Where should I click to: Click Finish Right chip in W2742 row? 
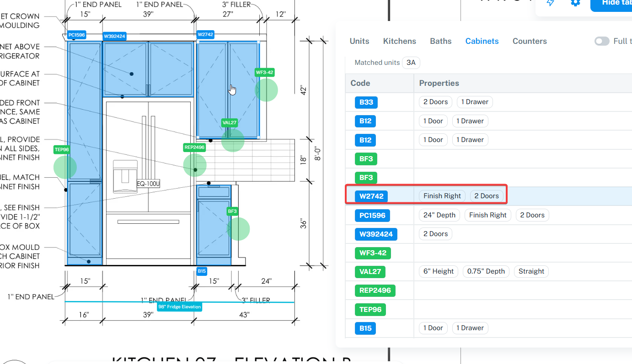pos(442,196)
